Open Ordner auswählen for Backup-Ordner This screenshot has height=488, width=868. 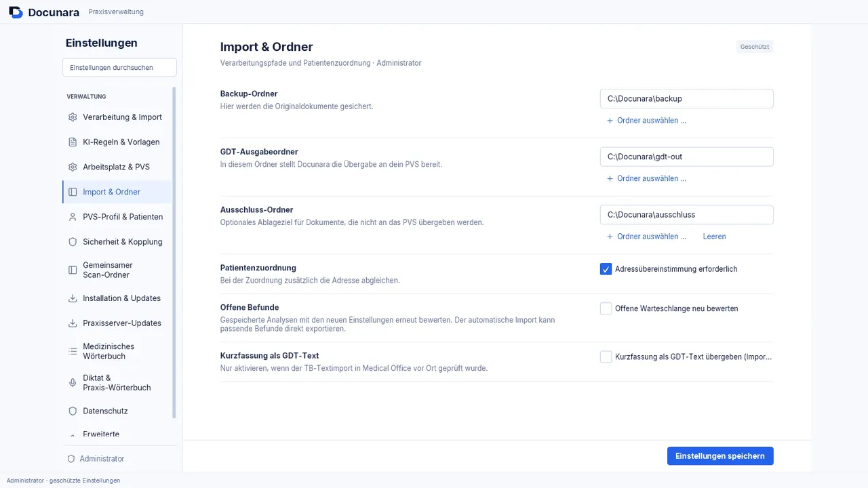[x=646, y=121]
